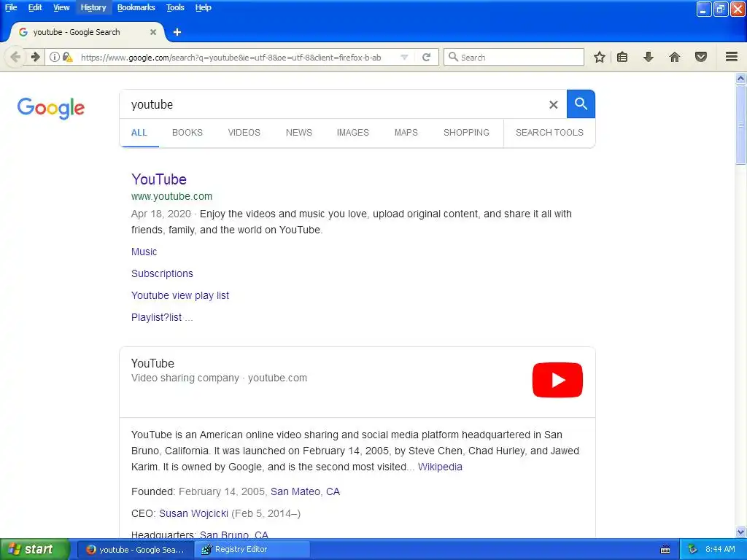
Task: Click the Firefox toolbar Search box
Action: [x=514, y=57]
